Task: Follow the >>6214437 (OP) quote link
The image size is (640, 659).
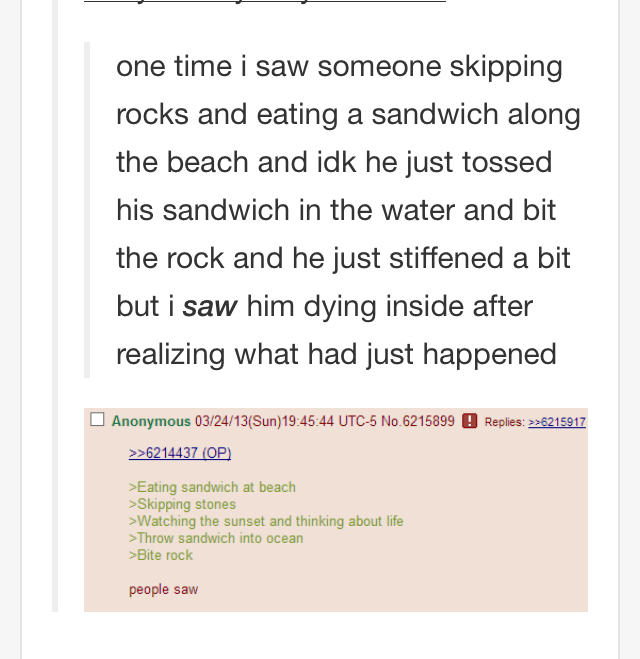Action: [x=180, y=453]
